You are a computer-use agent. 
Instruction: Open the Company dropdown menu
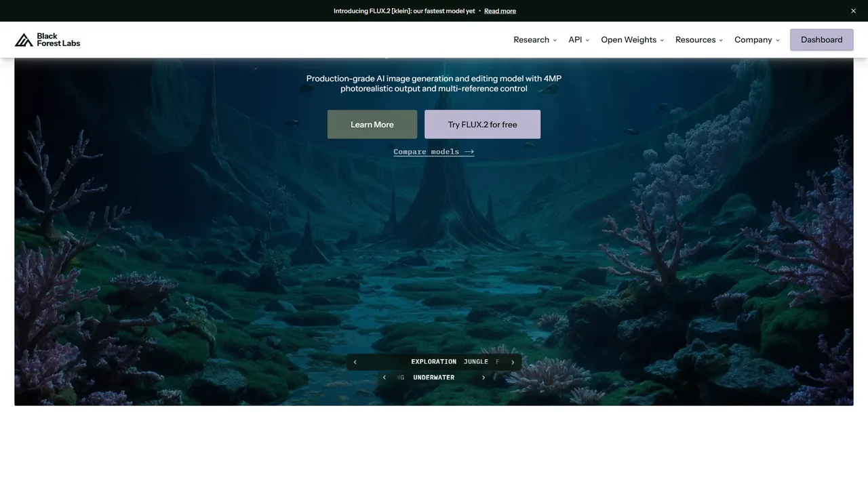(757, 40)
